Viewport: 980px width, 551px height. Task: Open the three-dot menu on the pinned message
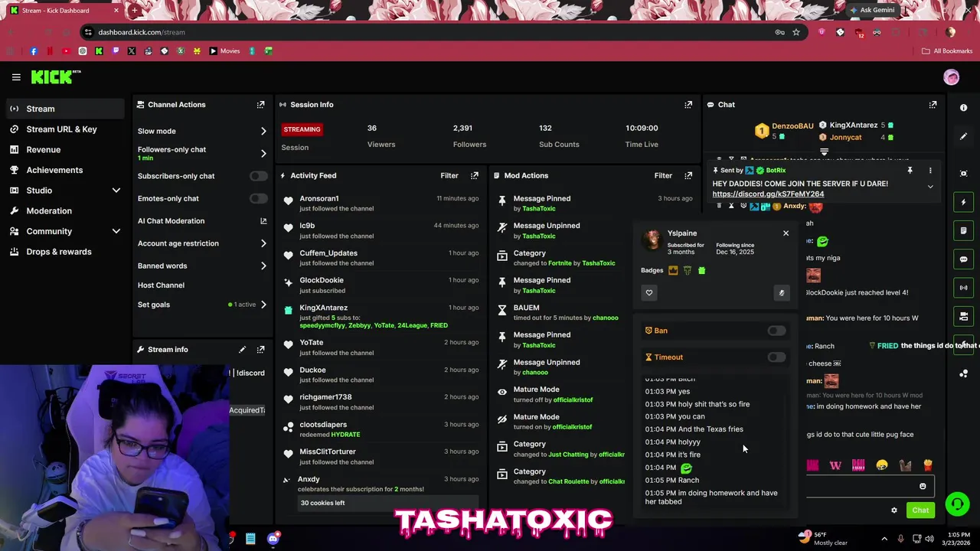point(930,171)
